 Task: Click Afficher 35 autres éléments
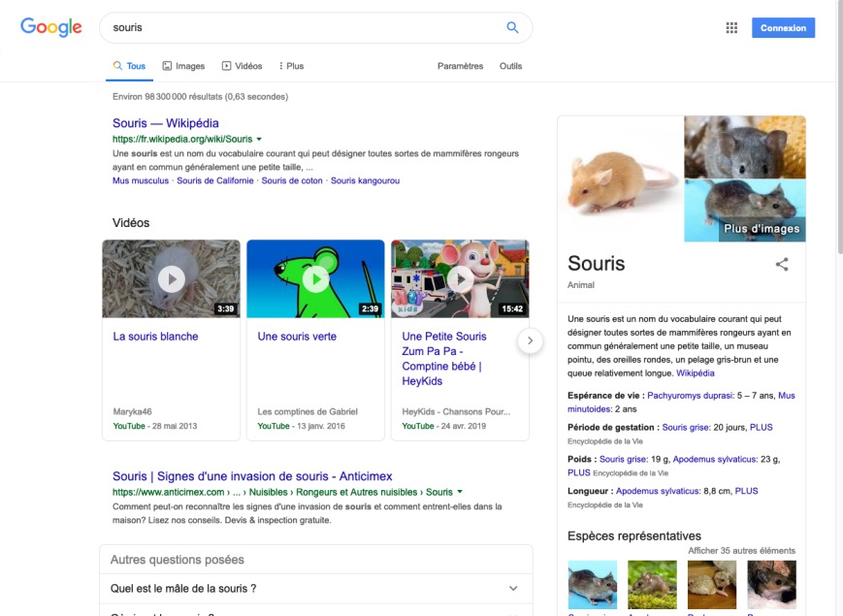point(741,550)
